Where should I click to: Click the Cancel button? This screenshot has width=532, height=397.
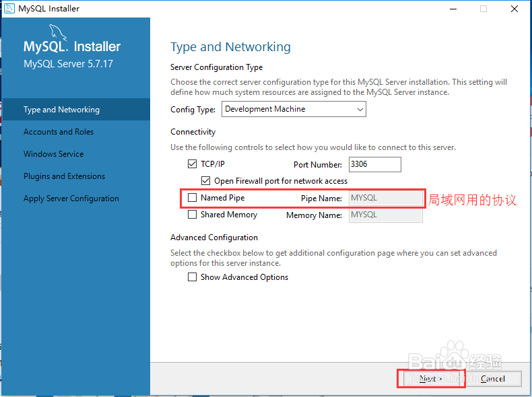pyautogui.click(x=493, y=379)
